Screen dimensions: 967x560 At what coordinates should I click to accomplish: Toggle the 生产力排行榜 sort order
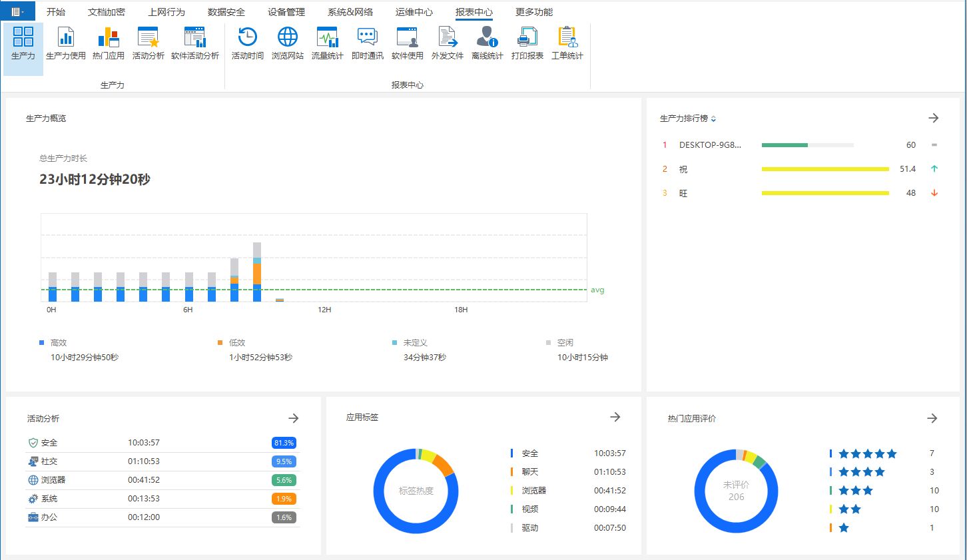pyautogui.click(x=713, y=119)
